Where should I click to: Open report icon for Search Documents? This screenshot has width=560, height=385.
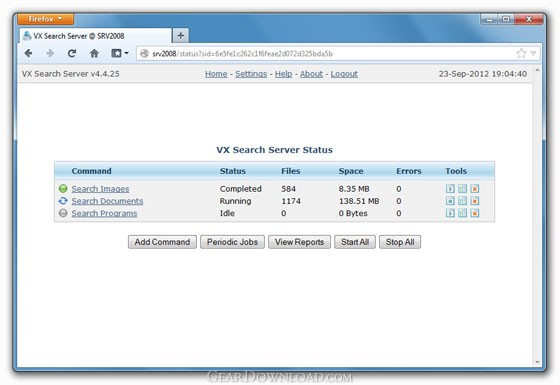pyautogui.click(x=462, y=201)
